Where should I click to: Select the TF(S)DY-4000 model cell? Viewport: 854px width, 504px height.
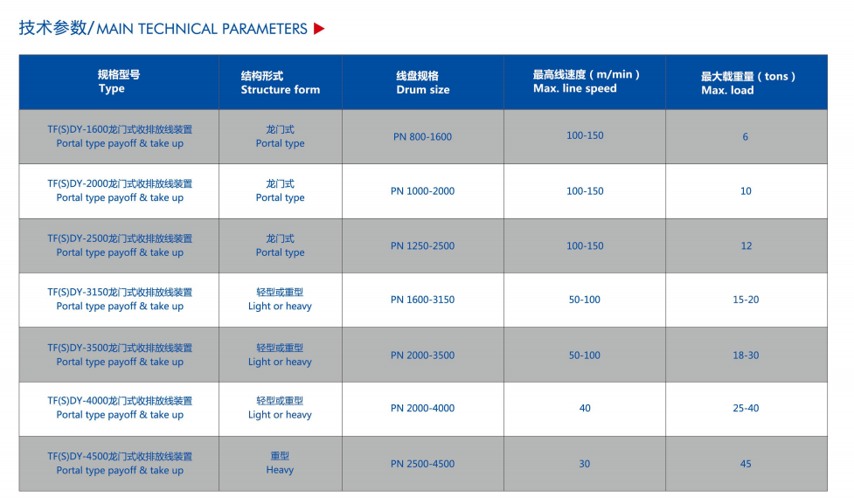pos(120,408)
